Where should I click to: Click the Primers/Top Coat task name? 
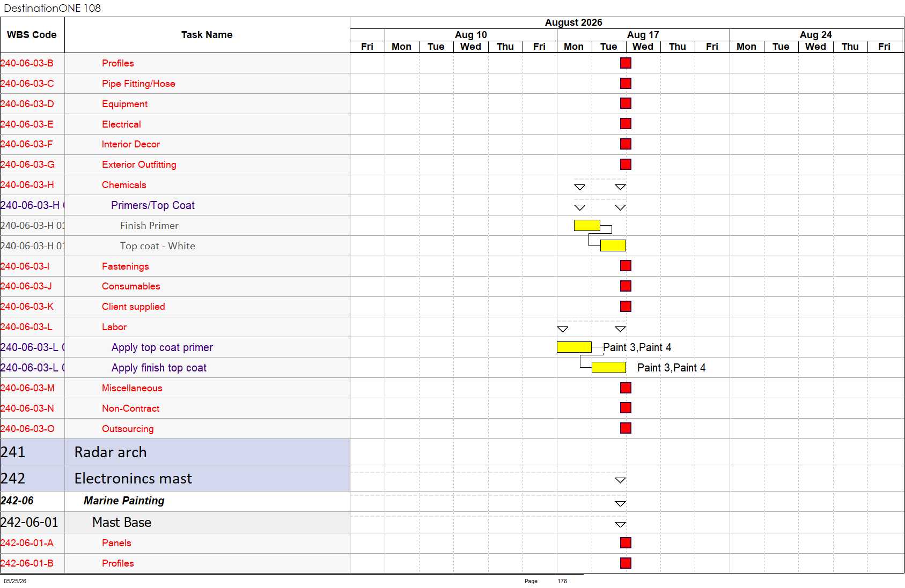(x=153, y=205)
